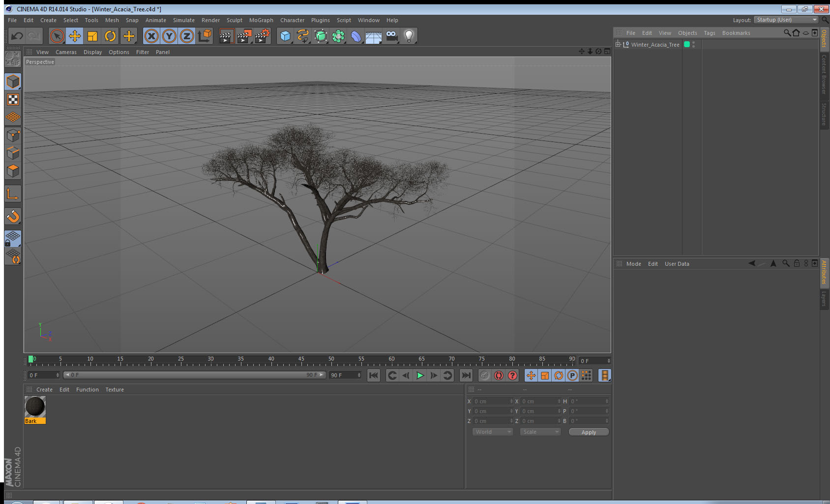Render the active view

[226, 36]
